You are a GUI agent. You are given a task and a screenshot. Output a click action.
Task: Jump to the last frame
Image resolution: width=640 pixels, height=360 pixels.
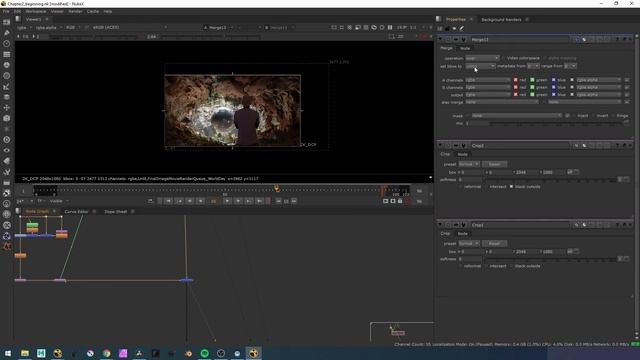[x=260, y=201]
